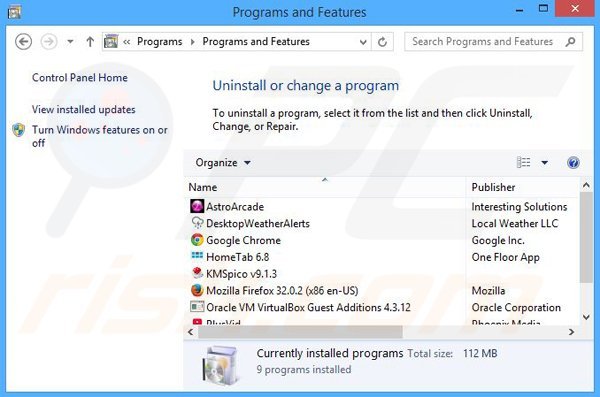600x397 pixels.
Task: Select the DesktopWeatherAlerts program icon
Action: click(x=197, y=223)
